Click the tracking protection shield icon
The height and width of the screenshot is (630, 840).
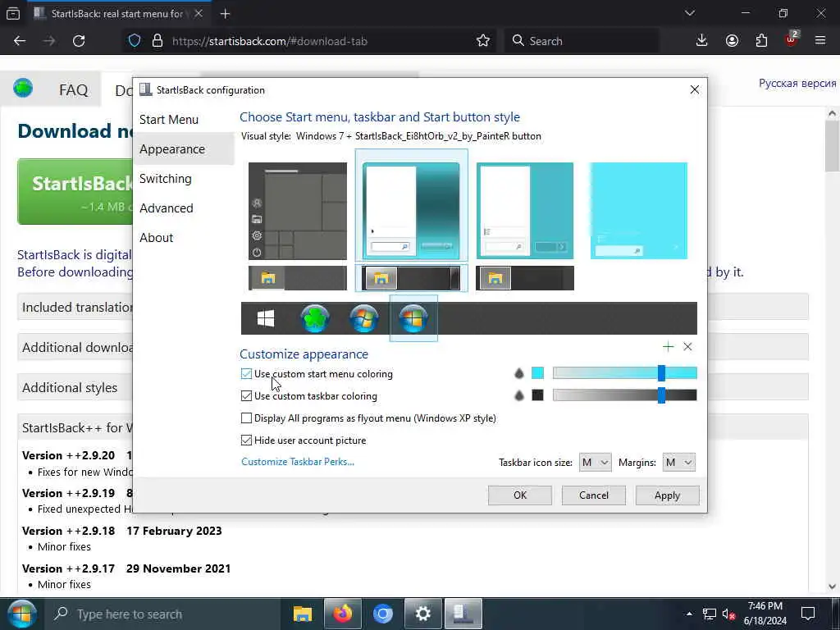point(135,41)
